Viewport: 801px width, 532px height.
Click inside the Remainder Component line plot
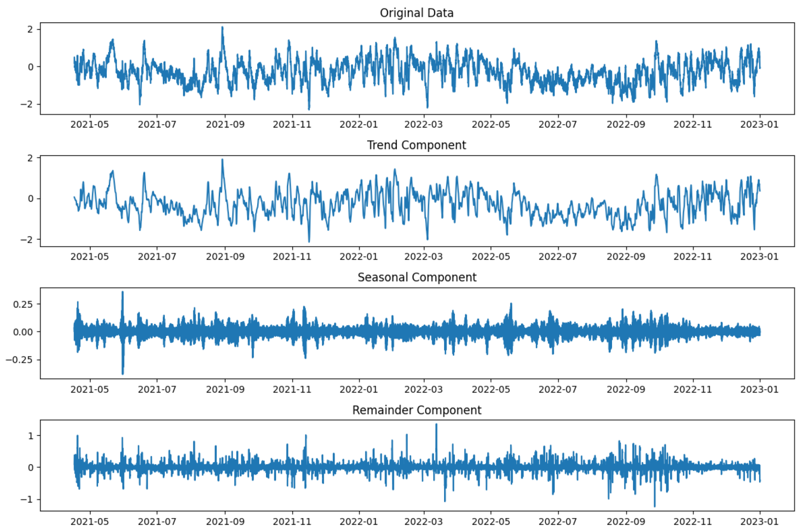(417, 466)
